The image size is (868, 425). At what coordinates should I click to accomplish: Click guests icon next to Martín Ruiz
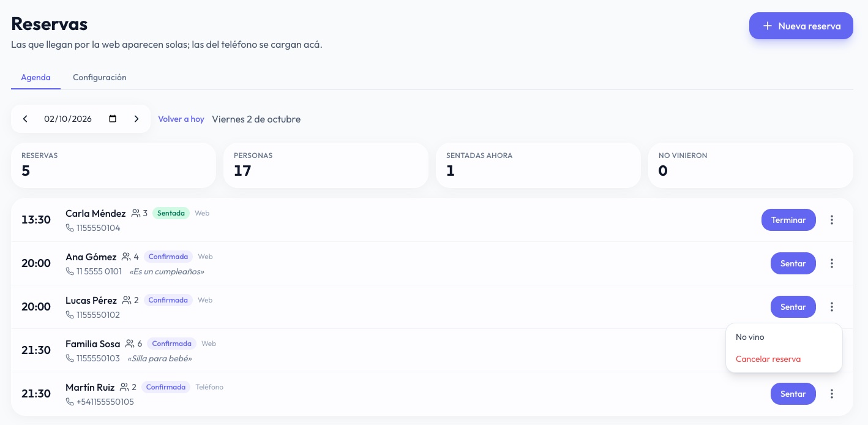(124, 387)
